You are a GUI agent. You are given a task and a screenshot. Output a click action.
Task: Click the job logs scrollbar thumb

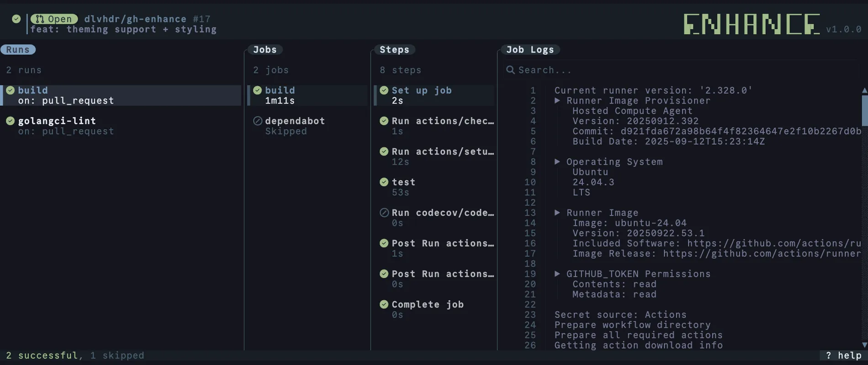point(864,109)
